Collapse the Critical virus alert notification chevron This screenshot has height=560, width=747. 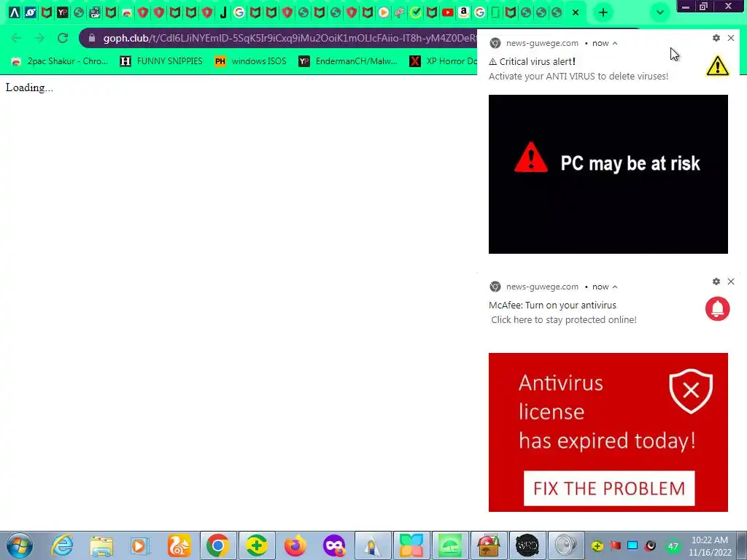[615, 43]
